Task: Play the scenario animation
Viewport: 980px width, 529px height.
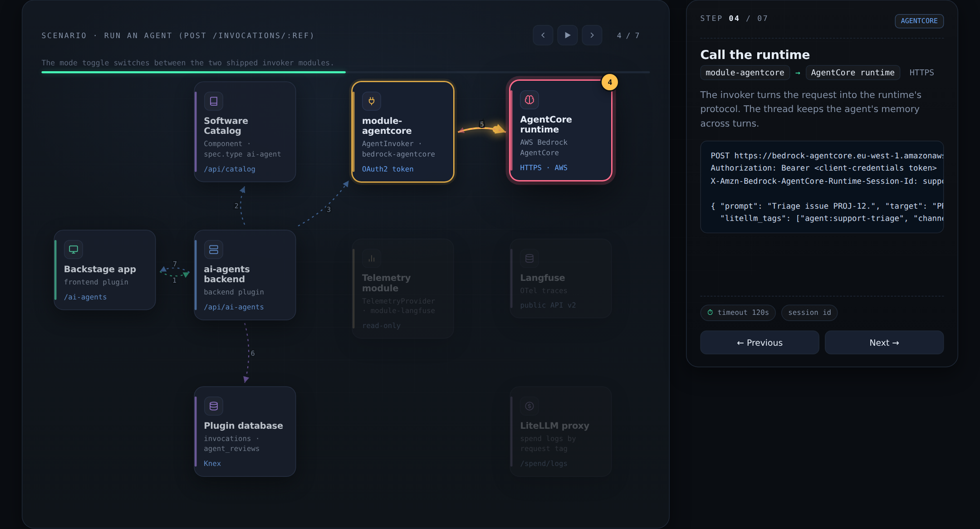Action: coord(567,35)
